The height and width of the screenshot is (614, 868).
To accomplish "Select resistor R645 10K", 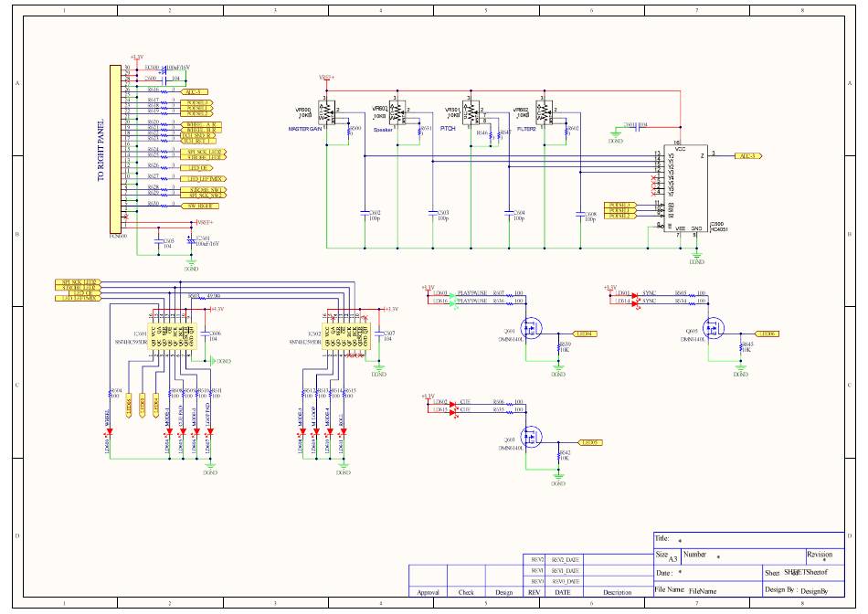I will pyautogui.click(x=741, y=347).
